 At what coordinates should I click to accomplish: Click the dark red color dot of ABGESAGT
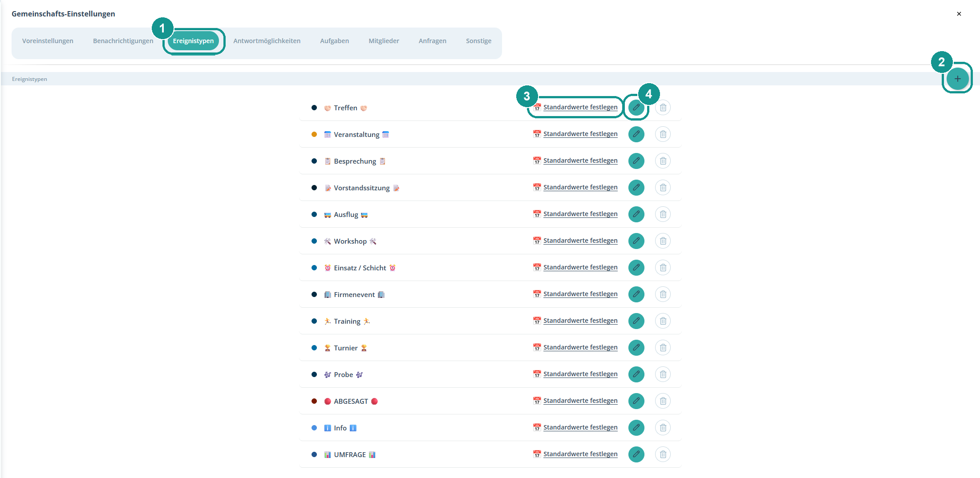[x=314, y=401]
